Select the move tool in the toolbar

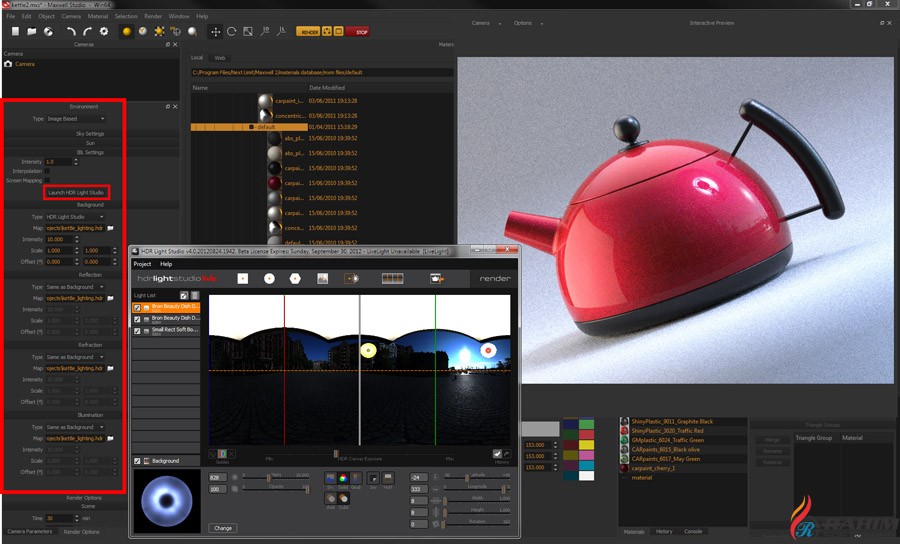click(x=215, y=32)
